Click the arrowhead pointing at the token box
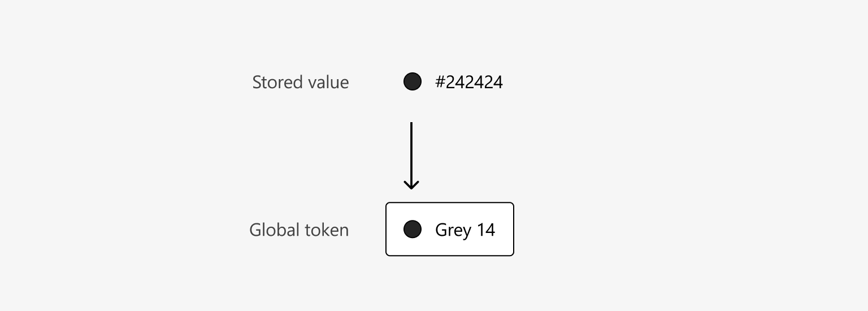Screen dimensions: 868x311 (x=411, y=185)
